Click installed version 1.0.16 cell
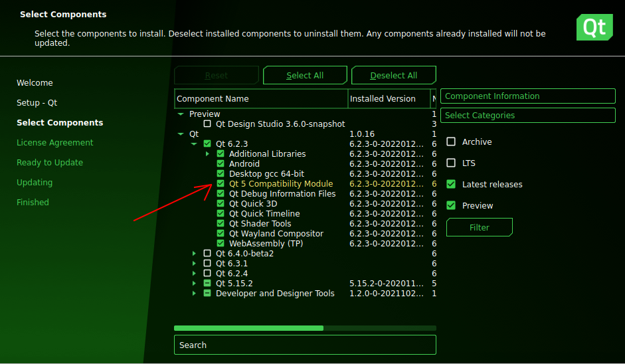The width and height of the screenshot is (625, 364). 362,134
